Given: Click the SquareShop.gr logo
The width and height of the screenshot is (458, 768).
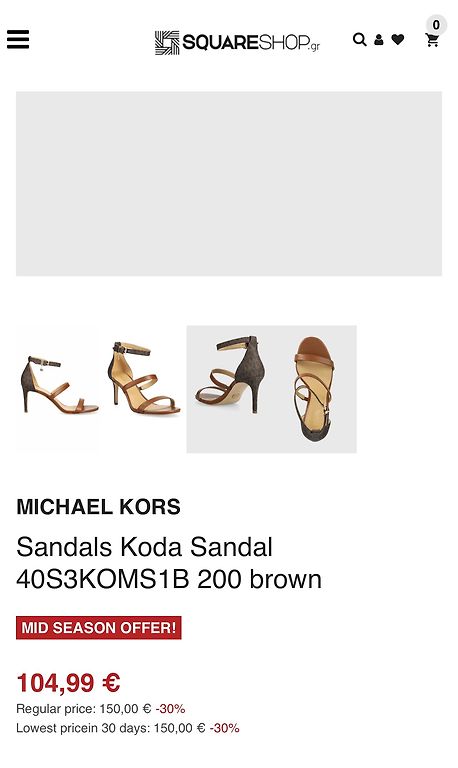Looking at the screenshot, I should tap(237, 43).
